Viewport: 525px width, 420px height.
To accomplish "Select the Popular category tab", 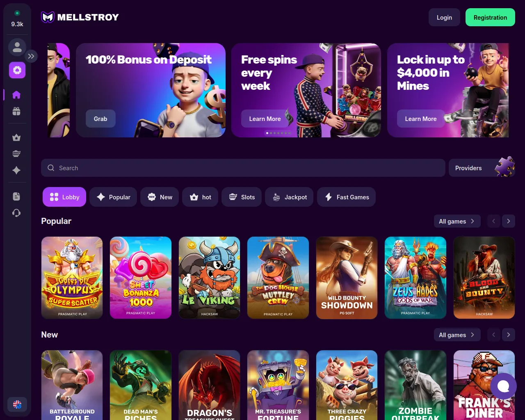I will 113,197.
